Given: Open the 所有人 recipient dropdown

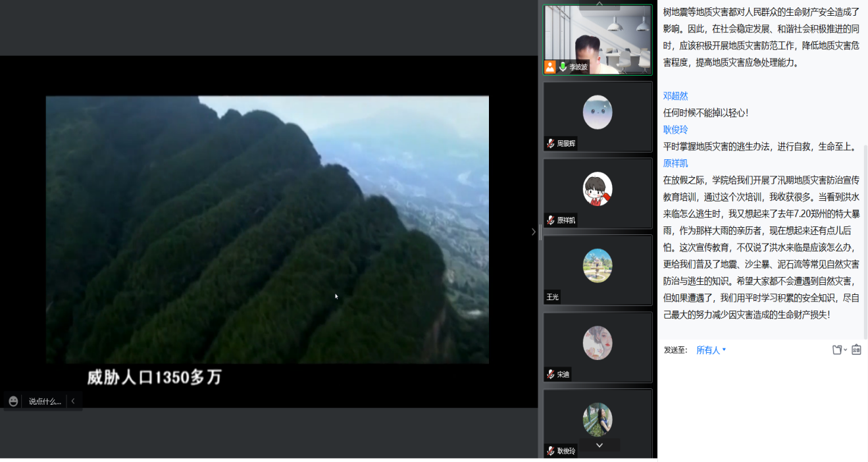Looking at the screenshot, I should (x=711, y=350).
